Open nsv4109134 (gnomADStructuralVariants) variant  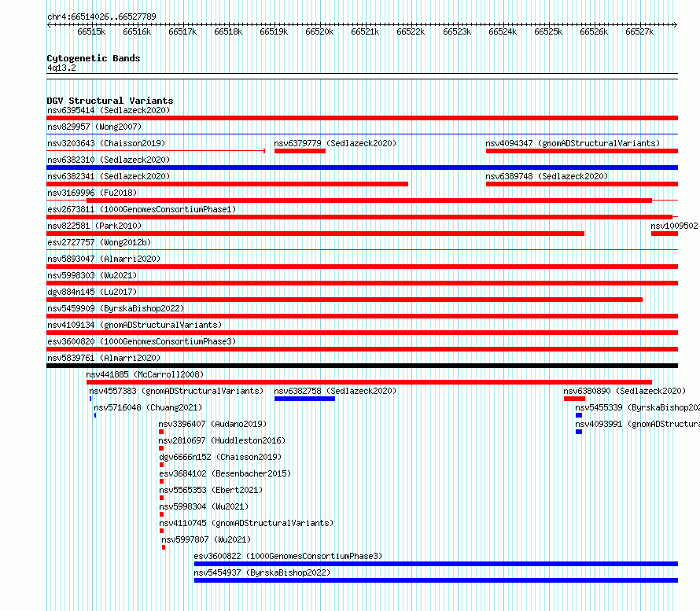tap(134, 325)
